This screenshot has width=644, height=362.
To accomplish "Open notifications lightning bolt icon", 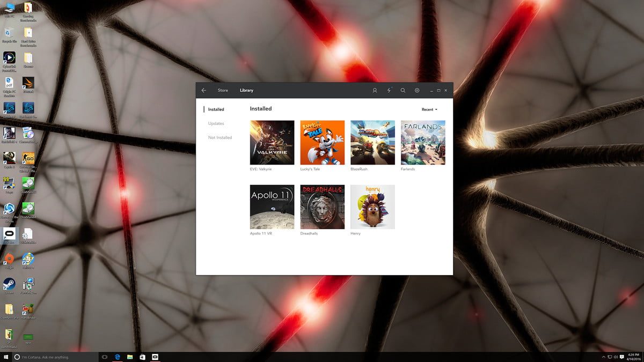I will [x=389, y=91].
